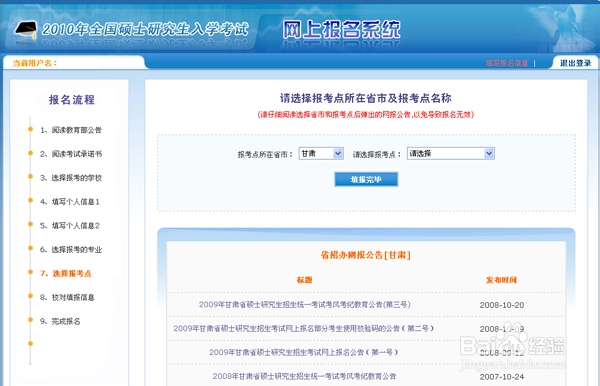Open 2009年甘肃省网上报名公告(第一号) link
Image resolution: width=600 pixels, height=386 pixels.
pyautogui.click(x=303, y=352)
